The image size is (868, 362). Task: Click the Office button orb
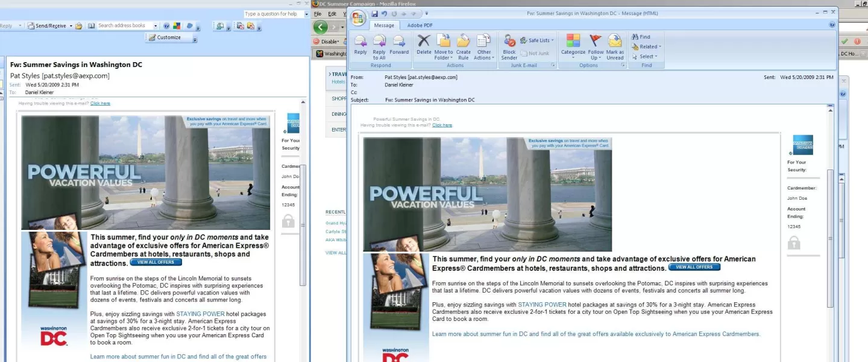coord(358,17)
